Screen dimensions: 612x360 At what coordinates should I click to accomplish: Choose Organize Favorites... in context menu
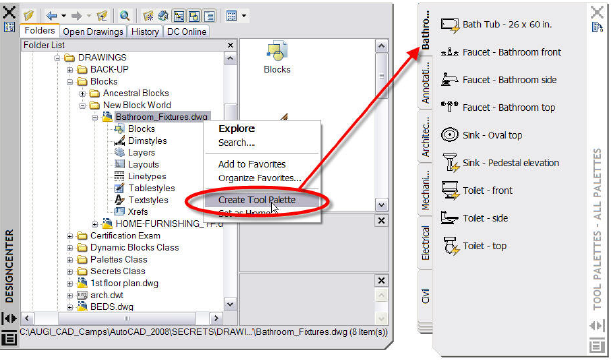point(260,178)
